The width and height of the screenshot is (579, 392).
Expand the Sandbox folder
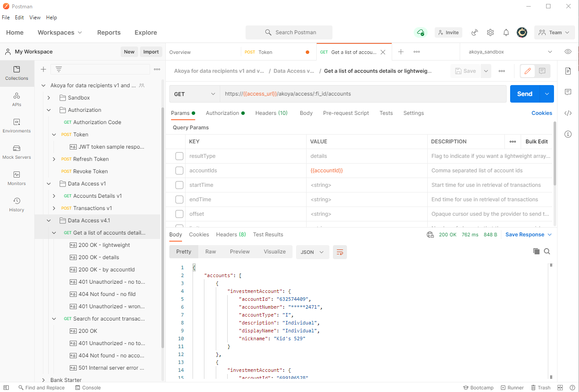tap(49, 98)
